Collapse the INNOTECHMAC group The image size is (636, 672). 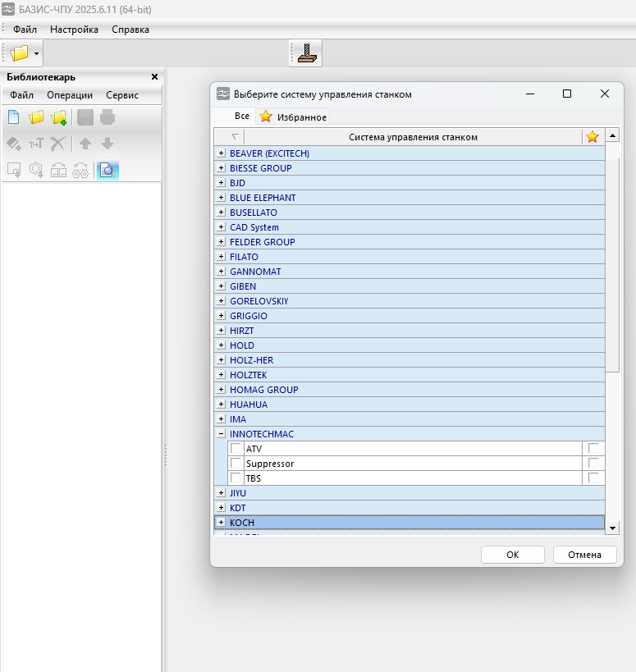point(221,434)
